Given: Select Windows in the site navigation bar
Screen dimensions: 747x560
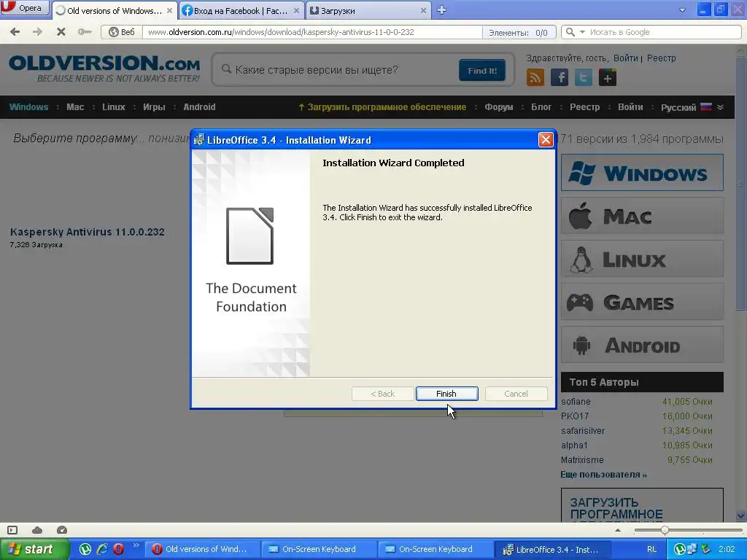Looking at the screenshot, I should point(28,107).
